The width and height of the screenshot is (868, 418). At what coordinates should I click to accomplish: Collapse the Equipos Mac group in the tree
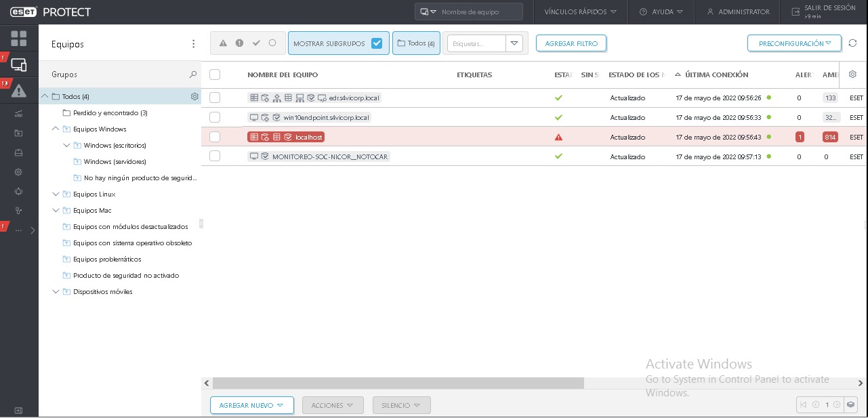[x=56, y=210]
